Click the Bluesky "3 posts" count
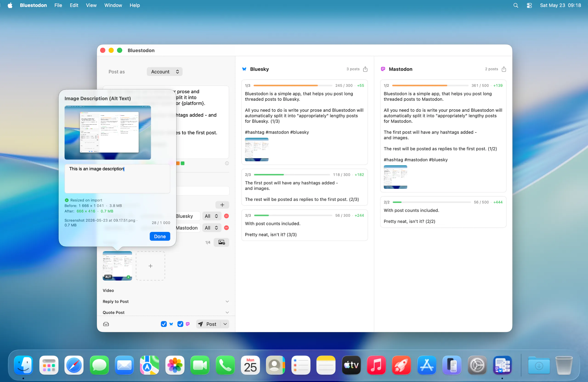588x382 pixels. click(353, 69)
